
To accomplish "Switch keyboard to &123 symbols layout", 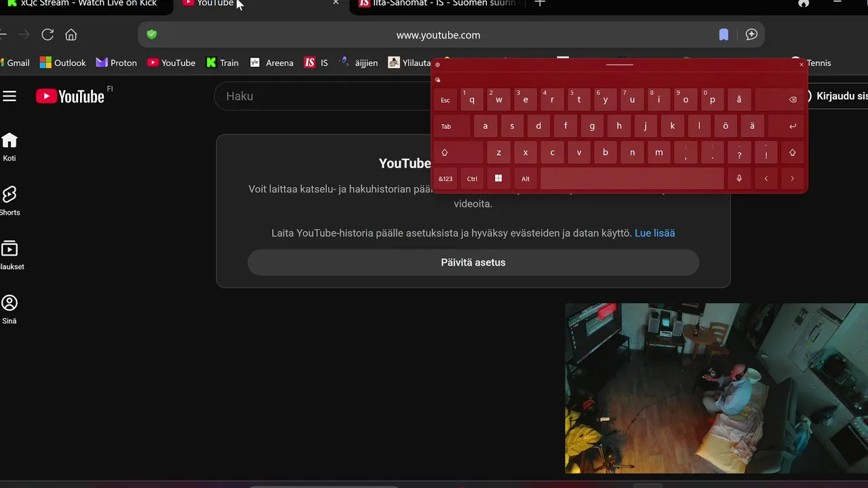I will click(x=446, y=178).
